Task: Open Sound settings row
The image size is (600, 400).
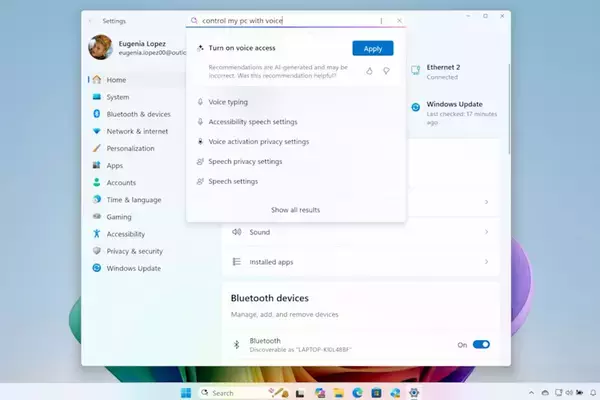Action: click(361, 232)
